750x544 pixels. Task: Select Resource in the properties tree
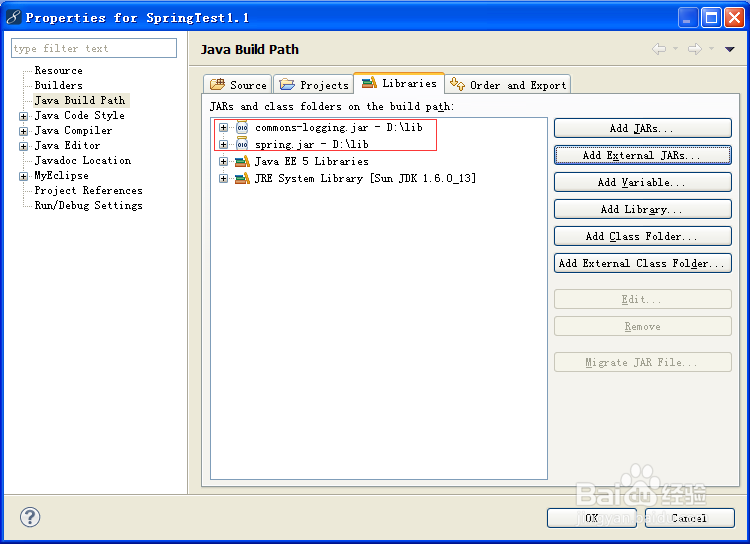58,70
